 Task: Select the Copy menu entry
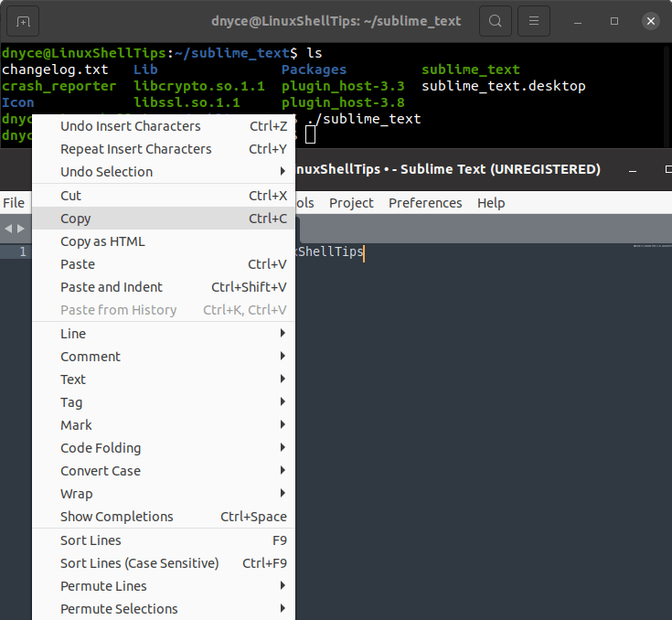[164, 219]
